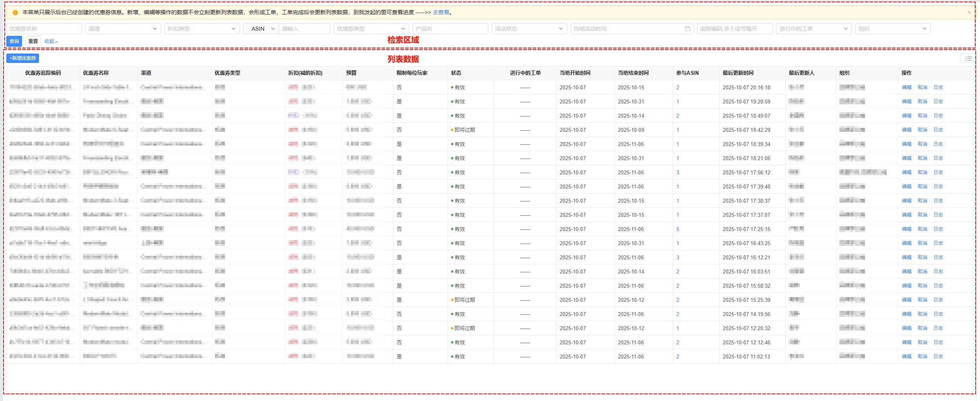Open the column settings list icon
The image size is (980, 401).
point(968,59)
